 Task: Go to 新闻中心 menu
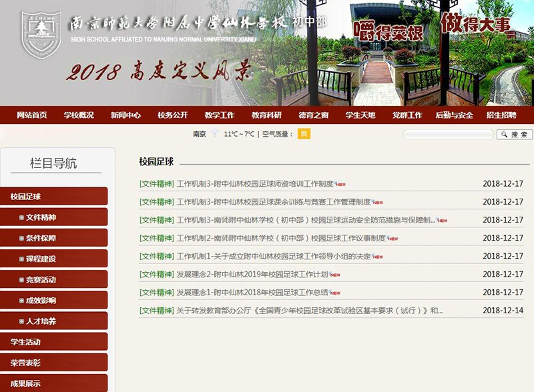(125, 115)
